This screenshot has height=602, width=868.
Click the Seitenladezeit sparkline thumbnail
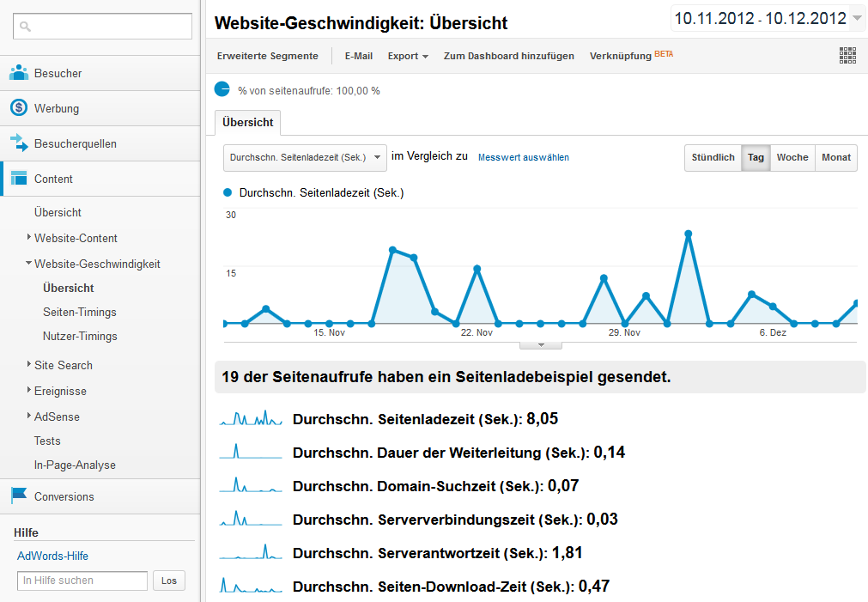pos(251,419)
